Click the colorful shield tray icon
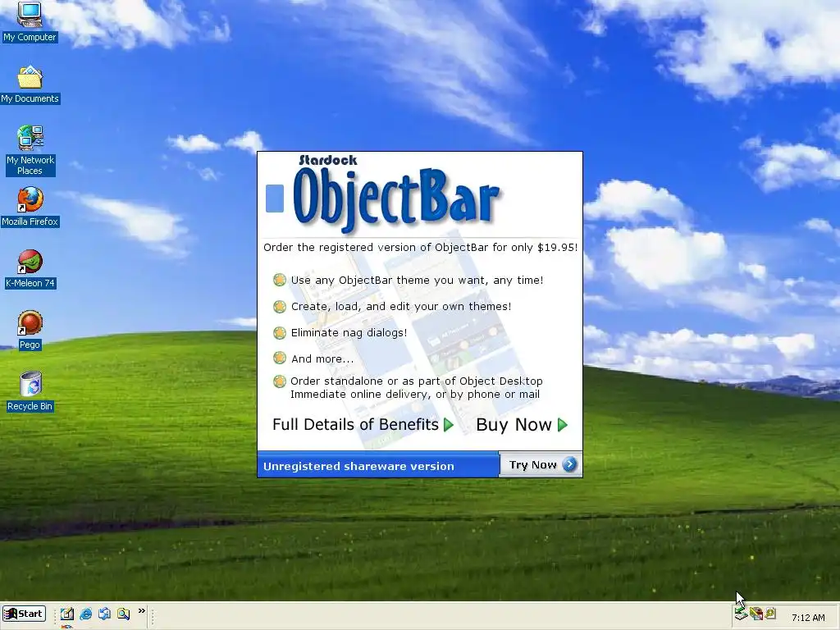 coord(756,614)
